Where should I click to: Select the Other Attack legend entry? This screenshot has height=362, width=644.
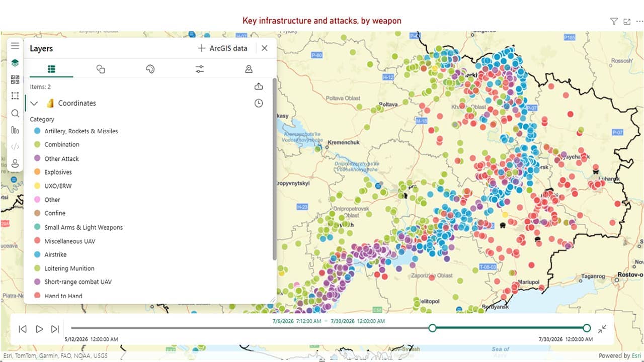tap(62, 158)
